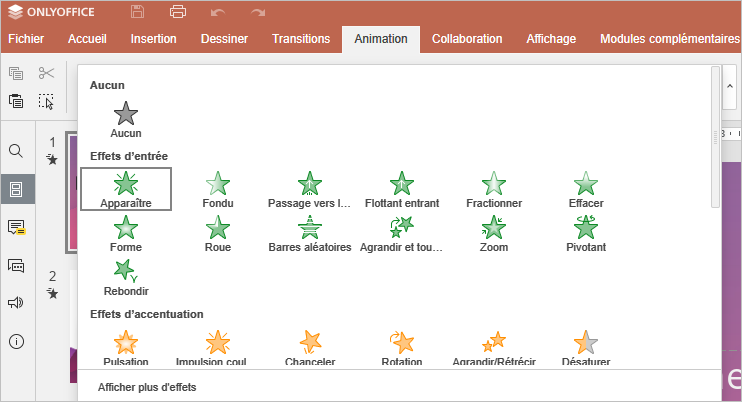Choose the Roue animation effect
This screenshot has height=402, width=742.
(x=217, y=232)
